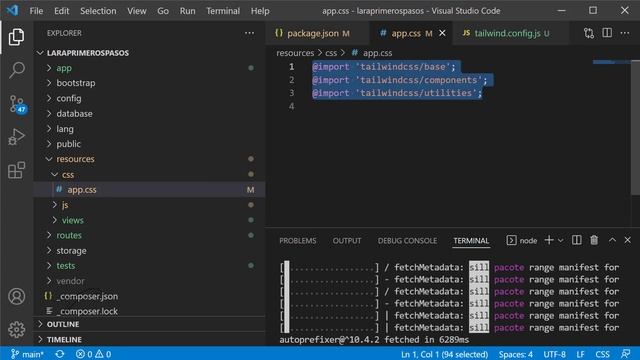
Task: Open the Go menu
Action: pos(163,11)
